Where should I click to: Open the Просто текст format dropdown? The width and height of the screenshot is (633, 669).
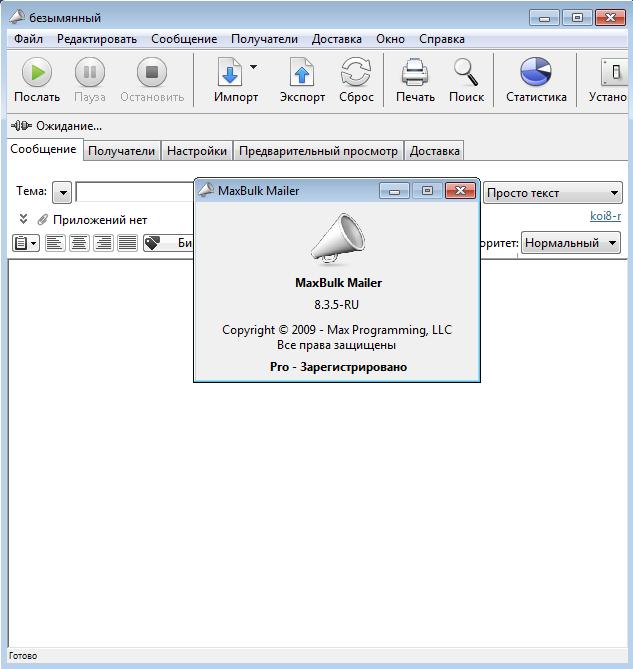click(x=553, y=193)
